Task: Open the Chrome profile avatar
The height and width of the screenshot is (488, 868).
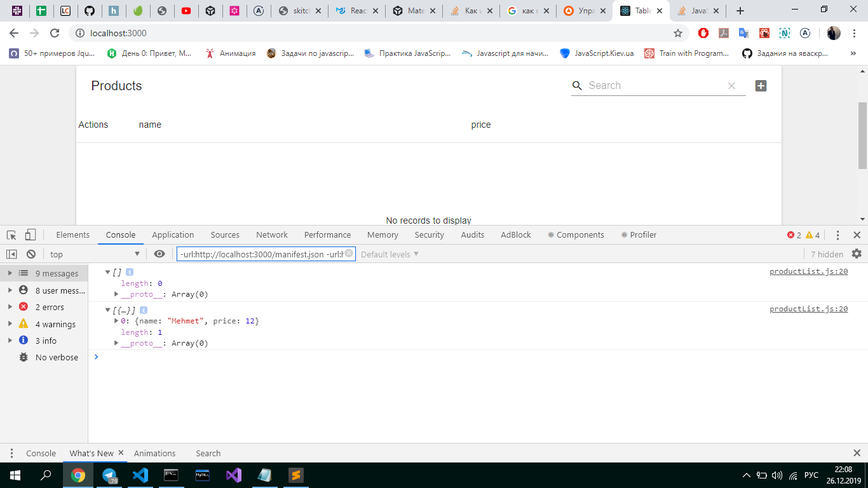Action: click(834, 33)
